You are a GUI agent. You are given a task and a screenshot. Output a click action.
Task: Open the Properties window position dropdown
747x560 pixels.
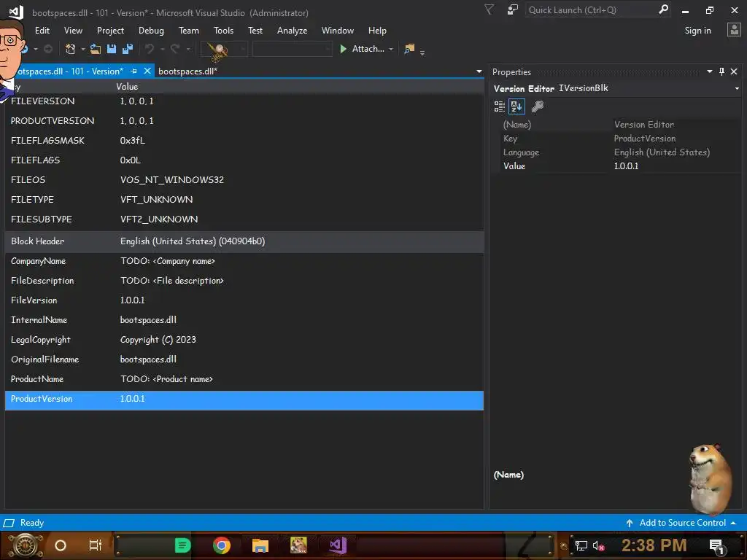tap(709, 71)
